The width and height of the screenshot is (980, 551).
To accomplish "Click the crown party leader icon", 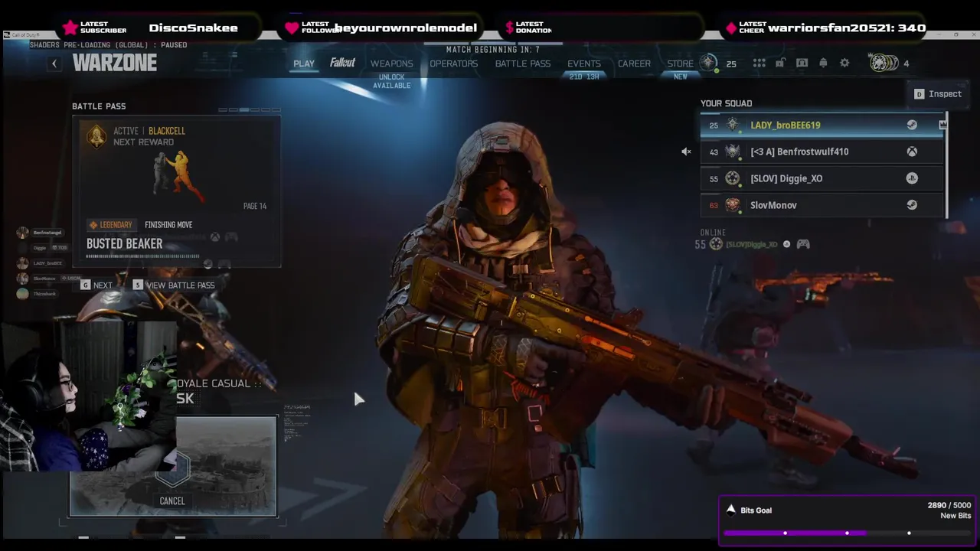I will [943, 124].
